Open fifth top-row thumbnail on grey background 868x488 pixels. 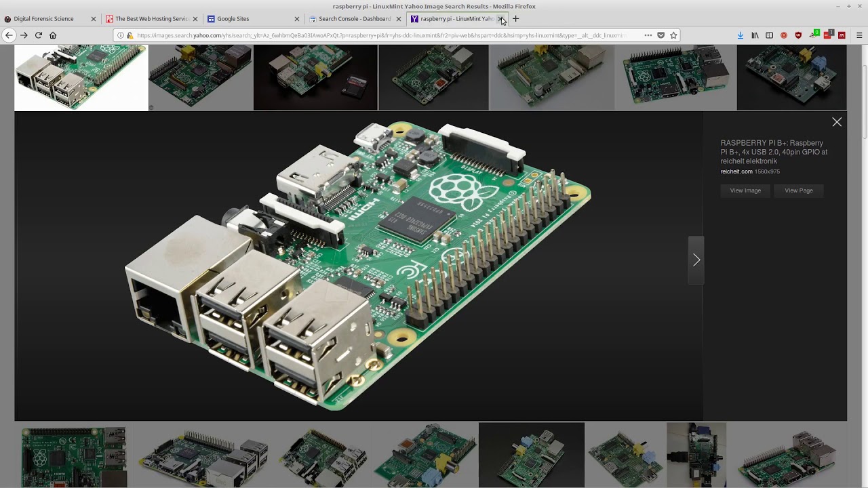(551, 77)
